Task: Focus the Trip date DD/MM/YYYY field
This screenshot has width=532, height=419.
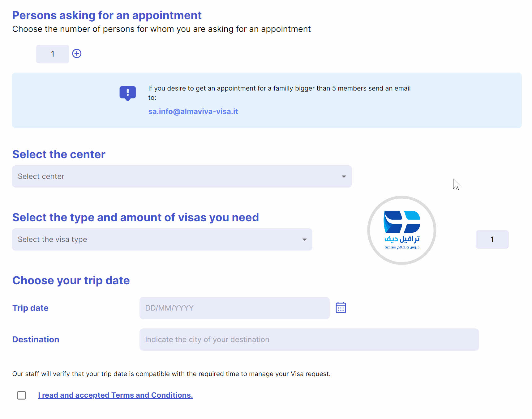Action: point(234,308)
